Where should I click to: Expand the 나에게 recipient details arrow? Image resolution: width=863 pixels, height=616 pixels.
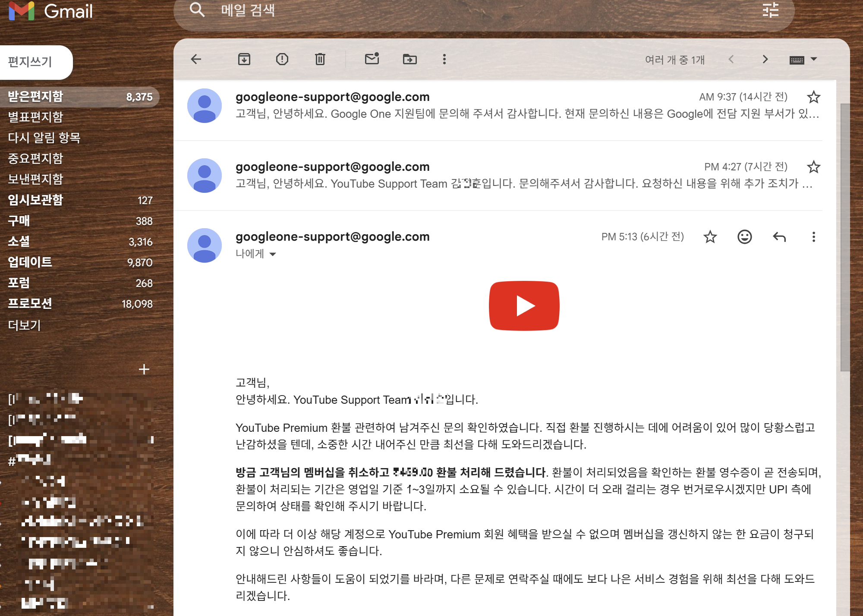point(273,254)
